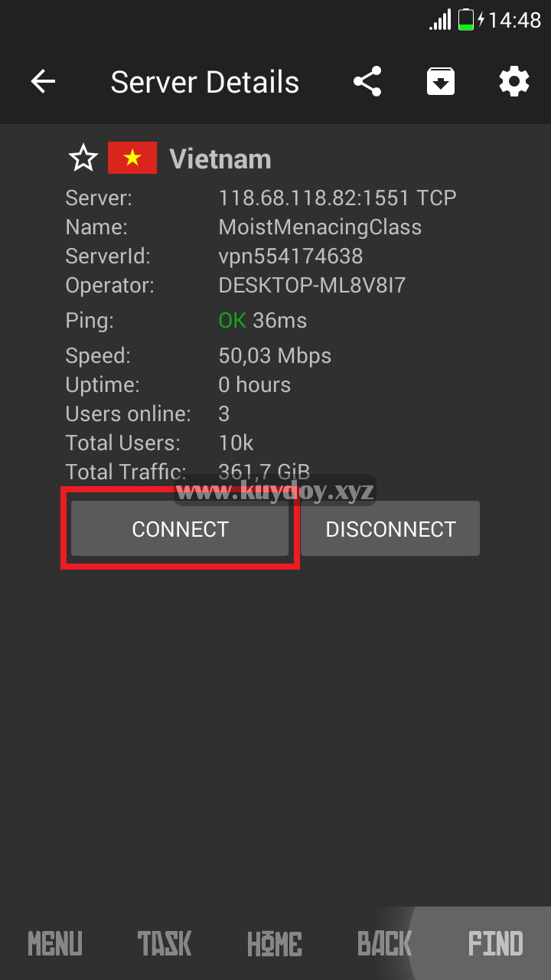This screenshot has height=980, width=551.
Task: Tap MENU in bottom navigation bar
Action: point(55,943)
